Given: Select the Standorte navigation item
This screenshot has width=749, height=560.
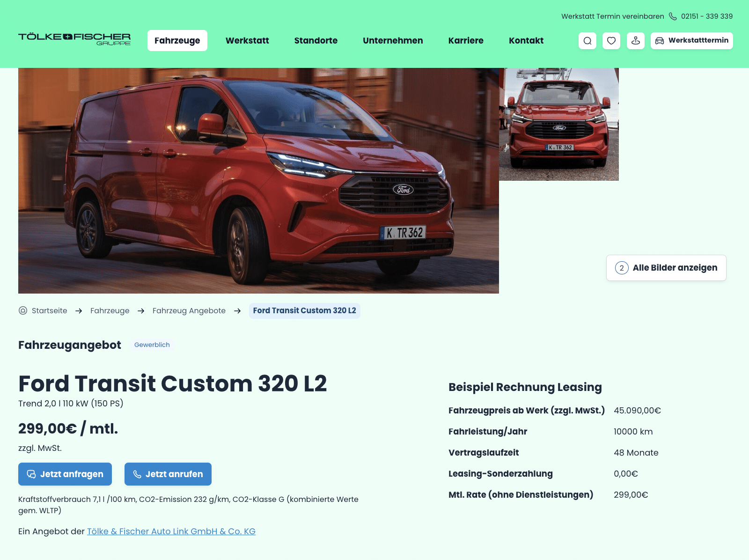Looking at the screenshot, I should tap(316, 41).
